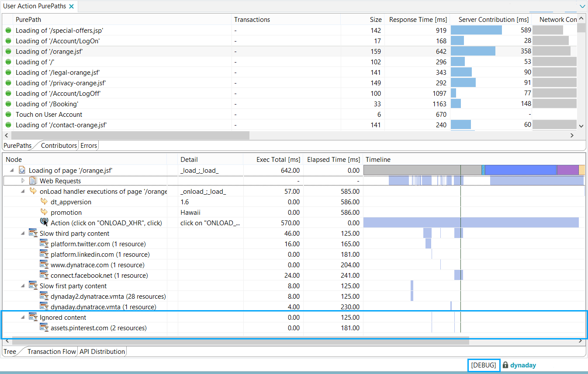Screen dimensions: 588x374
Task: Click the [DEBUG] status indicator
Action: click(x=484, y=365)
